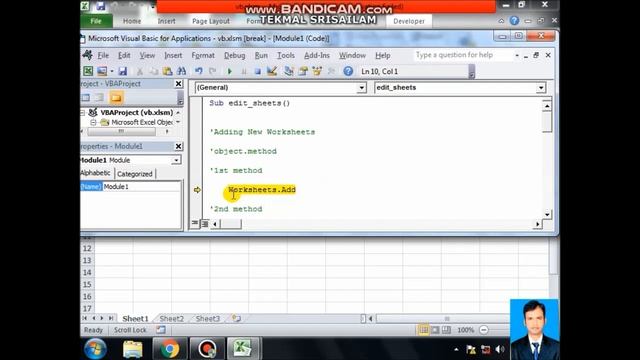Image resolution: width=640 pixels, height=360 pixels.
Task: Click the Undo arrow in VBA toolbar
Action: 199,71
